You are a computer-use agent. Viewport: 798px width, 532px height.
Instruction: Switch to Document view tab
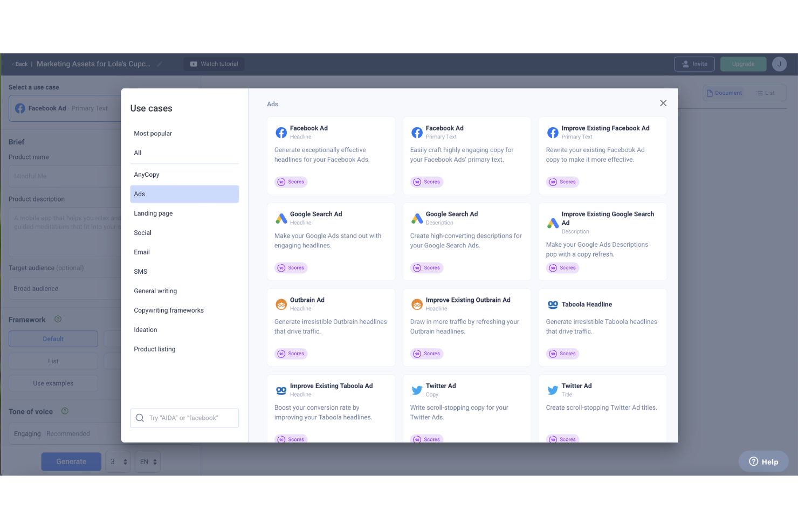tap(724, 93)
